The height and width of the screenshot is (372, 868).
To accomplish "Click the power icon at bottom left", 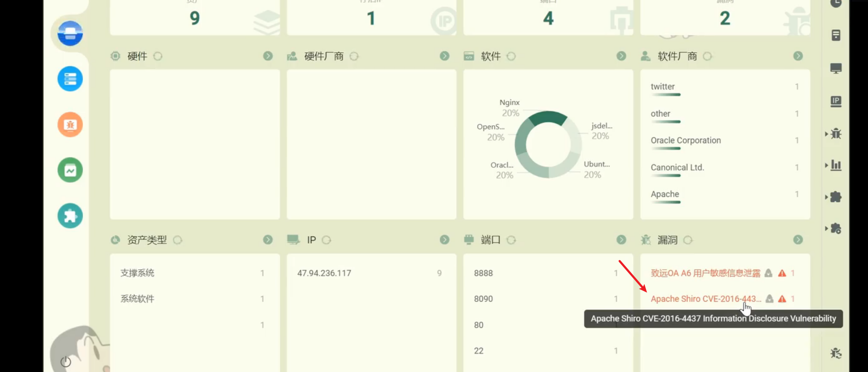I will point(66,362).
